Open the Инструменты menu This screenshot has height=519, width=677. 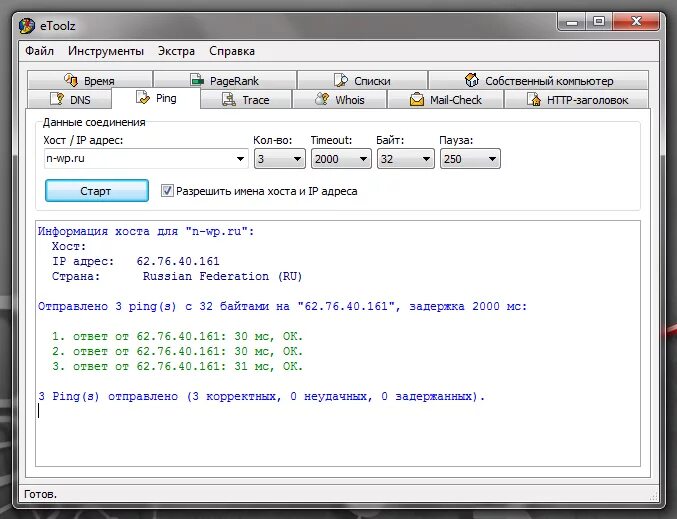[x=106, y=51]
